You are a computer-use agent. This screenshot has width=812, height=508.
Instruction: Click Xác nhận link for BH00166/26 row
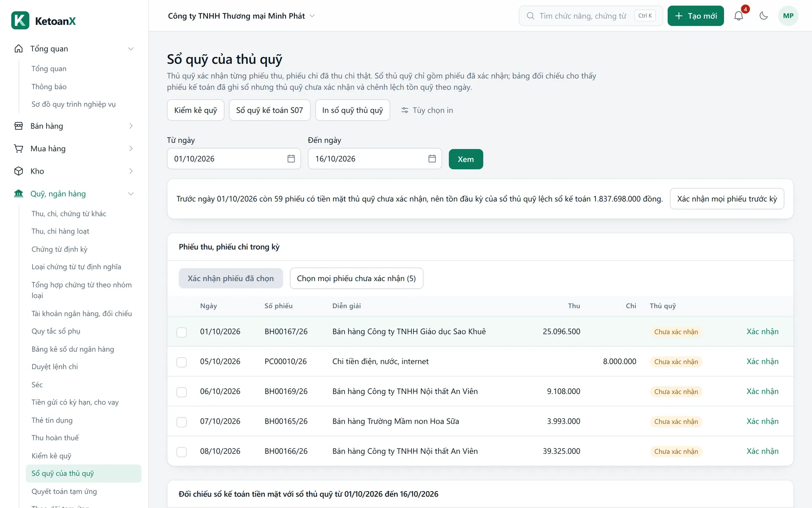[x=762, y=451]
